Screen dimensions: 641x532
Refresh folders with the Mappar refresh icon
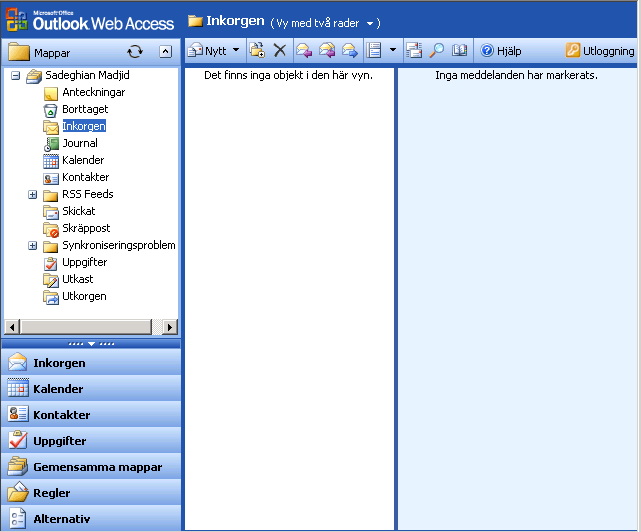click(134, 52)
